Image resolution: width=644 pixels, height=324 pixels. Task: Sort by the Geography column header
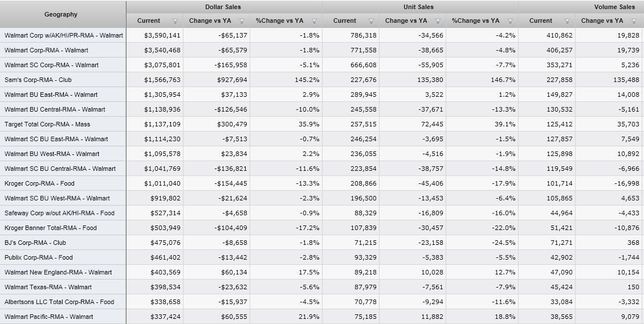(x=61, y=14)
